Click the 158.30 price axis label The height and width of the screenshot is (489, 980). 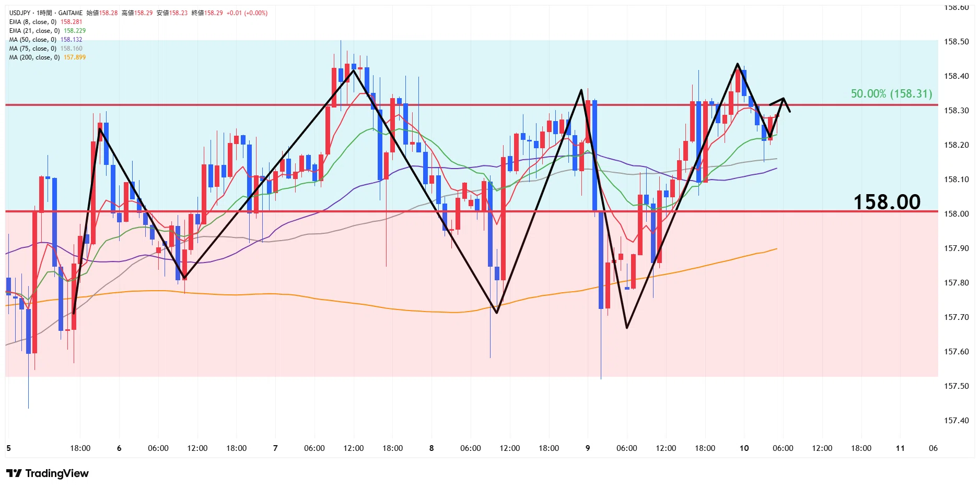[956, 111]
